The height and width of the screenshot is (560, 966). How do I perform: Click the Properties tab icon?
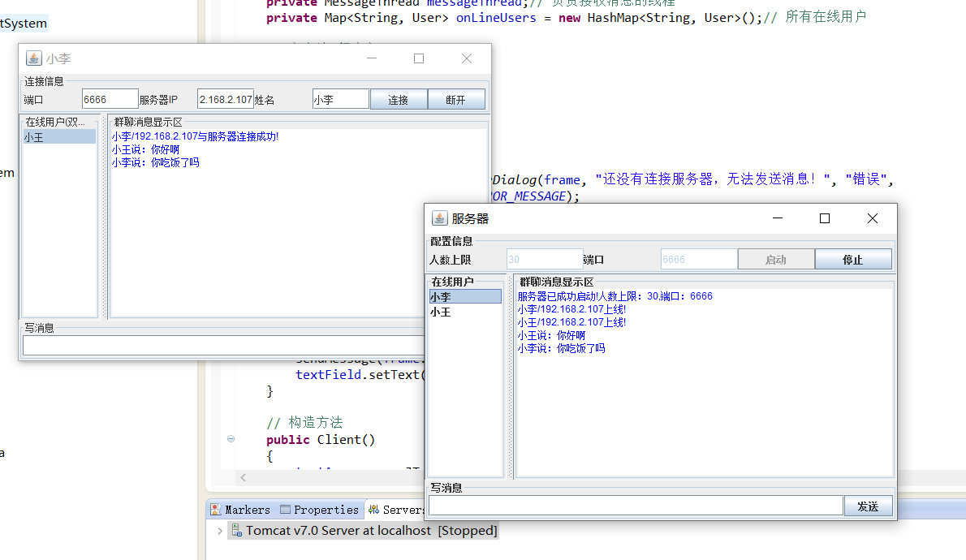coord(285,510)
